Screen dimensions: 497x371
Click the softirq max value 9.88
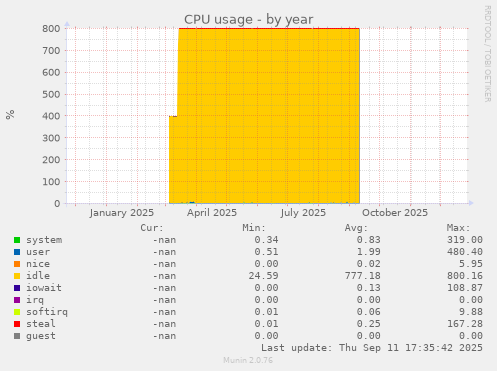coord(471,312)
